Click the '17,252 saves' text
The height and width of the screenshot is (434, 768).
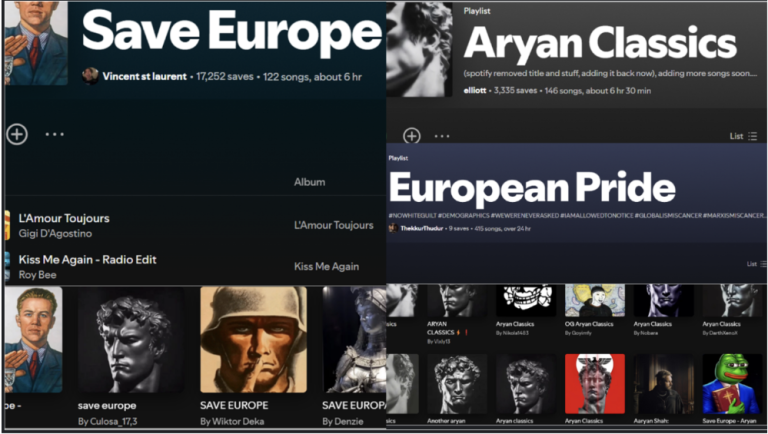(x=225, y=76)
